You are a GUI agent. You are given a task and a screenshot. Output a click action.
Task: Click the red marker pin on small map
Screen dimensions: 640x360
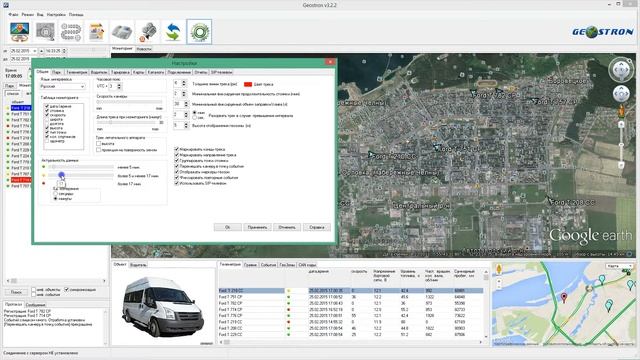point(564,298)
